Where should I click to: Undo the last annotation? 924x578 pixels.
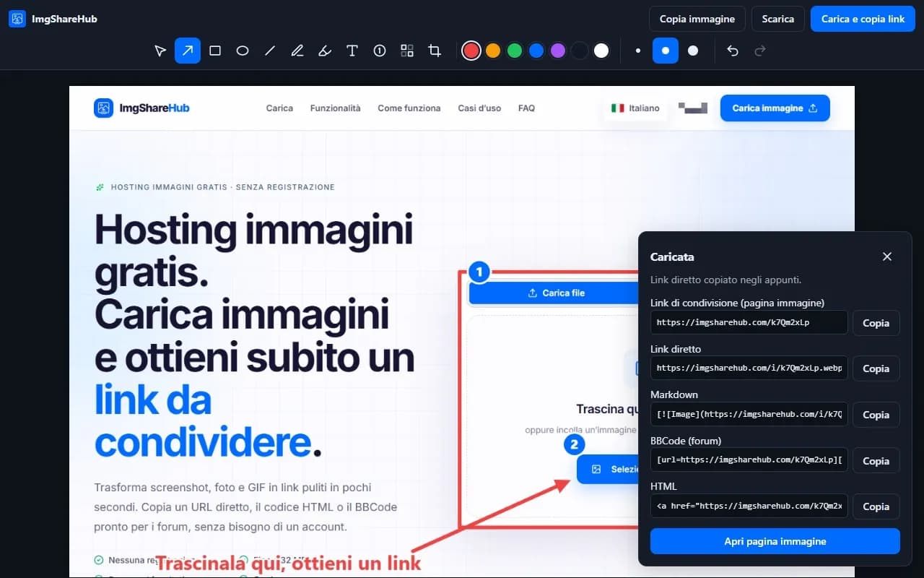(733, 51)
